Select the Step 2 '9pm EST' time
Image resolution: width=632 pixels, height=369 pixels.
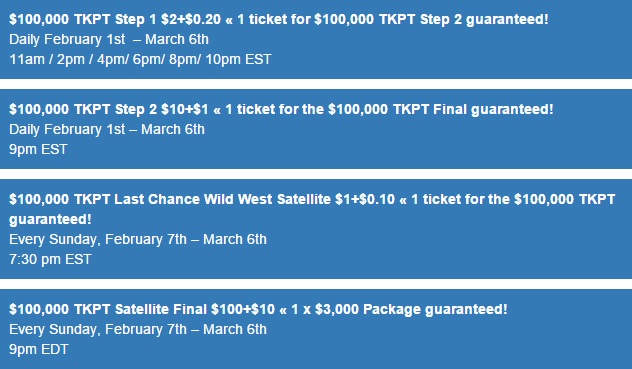click(38, 149)
